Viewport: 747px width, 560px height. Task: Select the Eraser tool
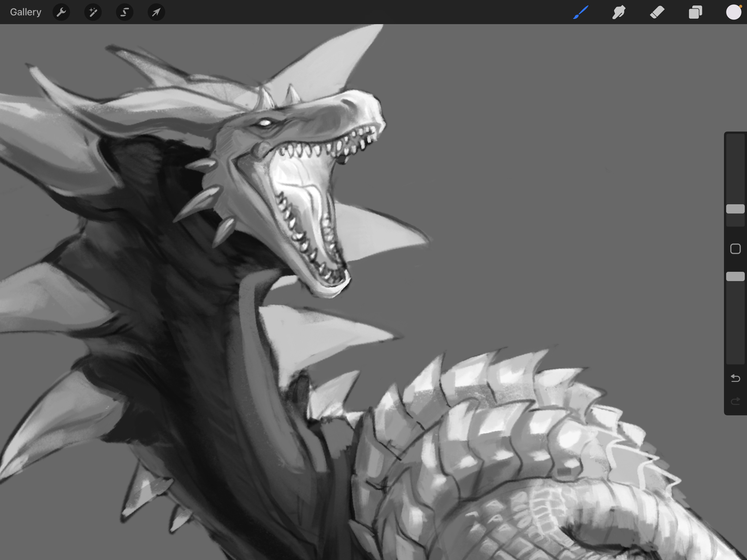pyautogui.click(x=657, y=12)
